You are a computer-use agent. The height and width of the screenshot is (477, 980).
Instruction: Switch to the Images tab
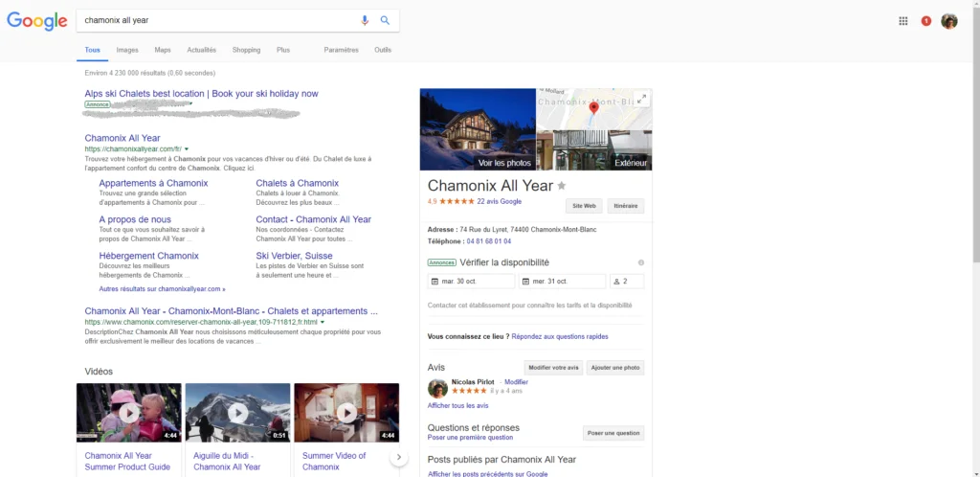click(x=127, y=50)
